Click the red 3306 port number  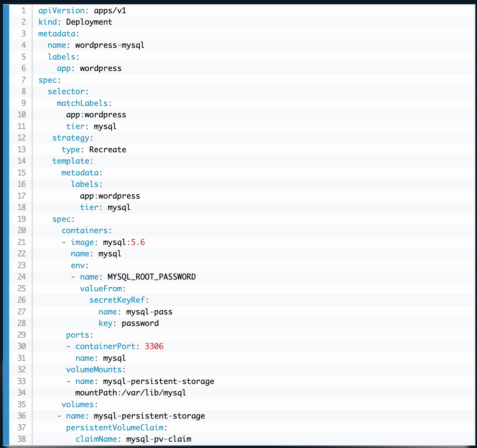tap(154, 346)
